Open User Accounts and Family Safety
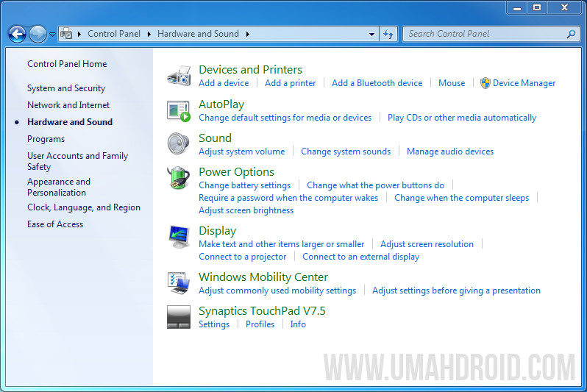 pyautogui.click(x=77, y=161)
